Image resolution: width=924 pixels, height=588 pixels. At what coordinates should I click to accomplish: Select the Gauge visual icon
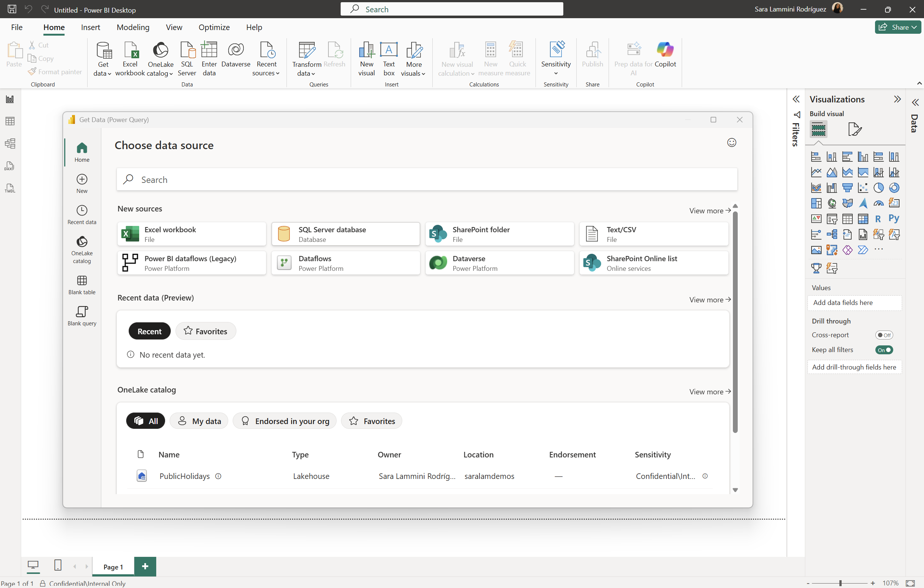pos(878,203)
